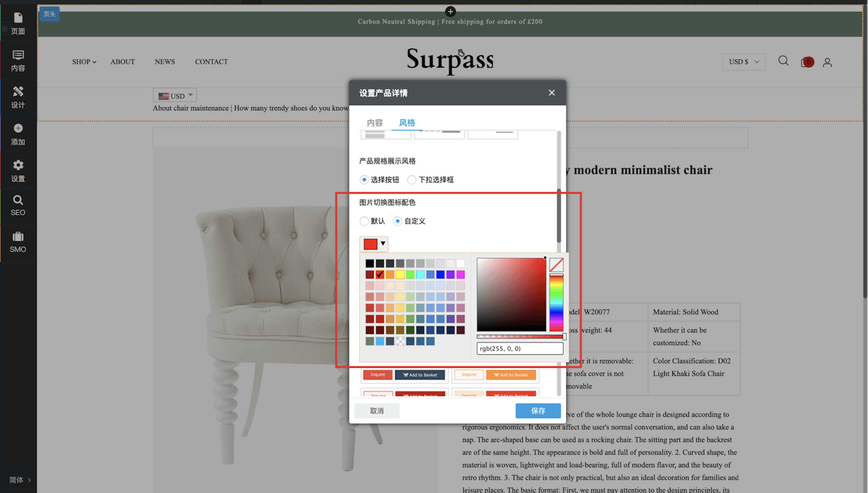The height and width of the screenshot is (493, 868).
Task: Select the 下拉选择框 radio option
Action: (411, 180)
